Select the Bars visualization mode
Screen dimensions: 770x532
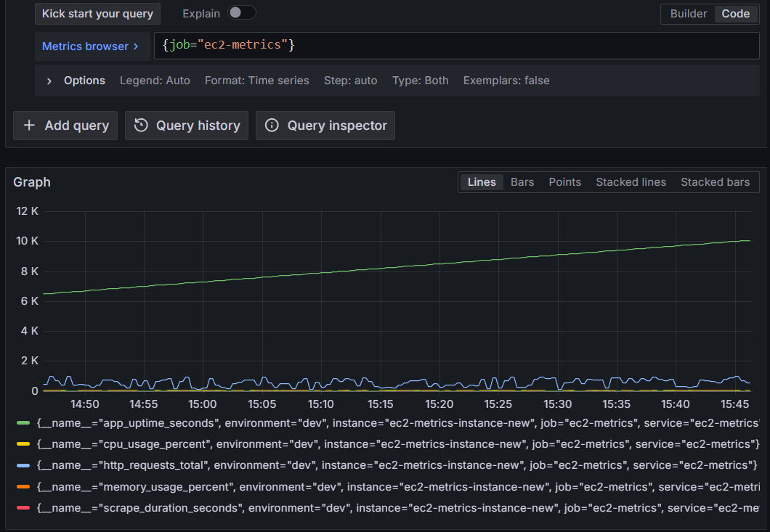pyautogui.click(x=522, y=181)
